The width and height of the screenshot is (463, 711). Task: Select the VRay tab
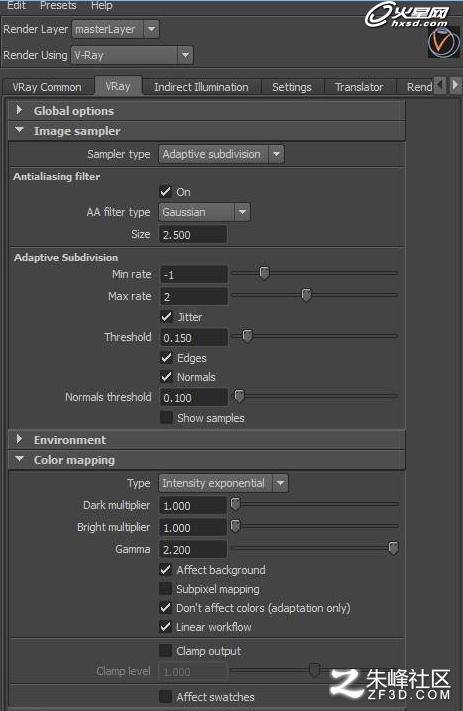point(118,86)
